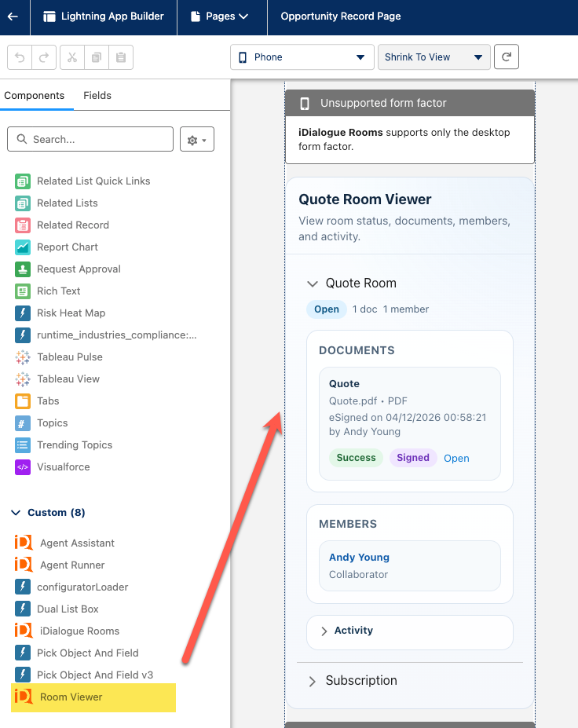
Task: Select the Dual List Box icon
Action: tap(23, 609)
